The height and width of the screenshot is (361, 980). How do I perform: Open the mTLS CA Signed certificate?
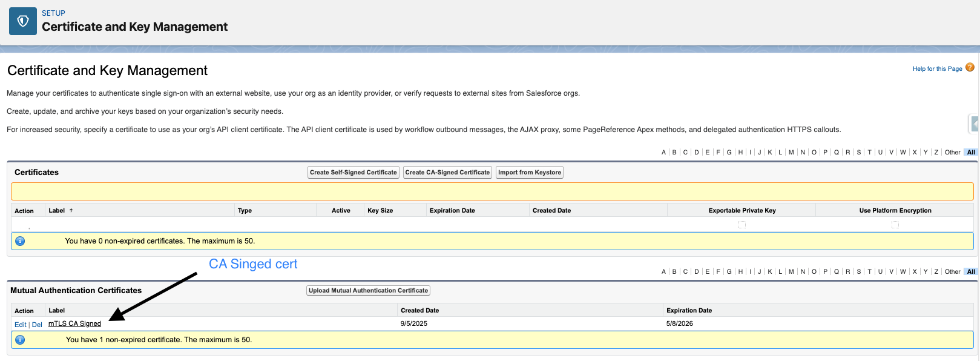click(x=74, y=324)
